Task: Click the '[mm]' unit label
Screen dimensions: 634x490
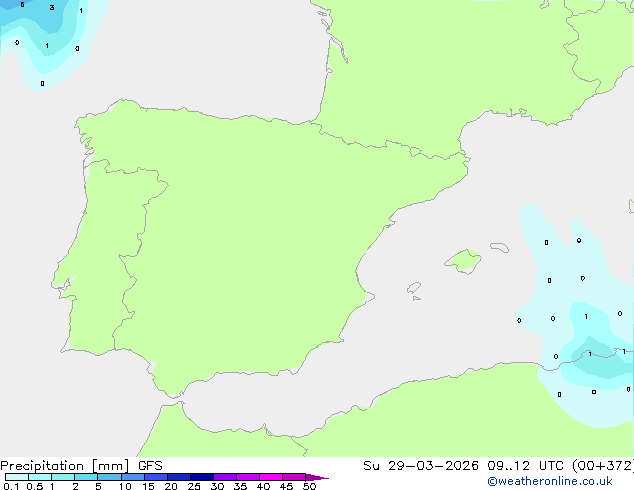Action: [110, 466]
